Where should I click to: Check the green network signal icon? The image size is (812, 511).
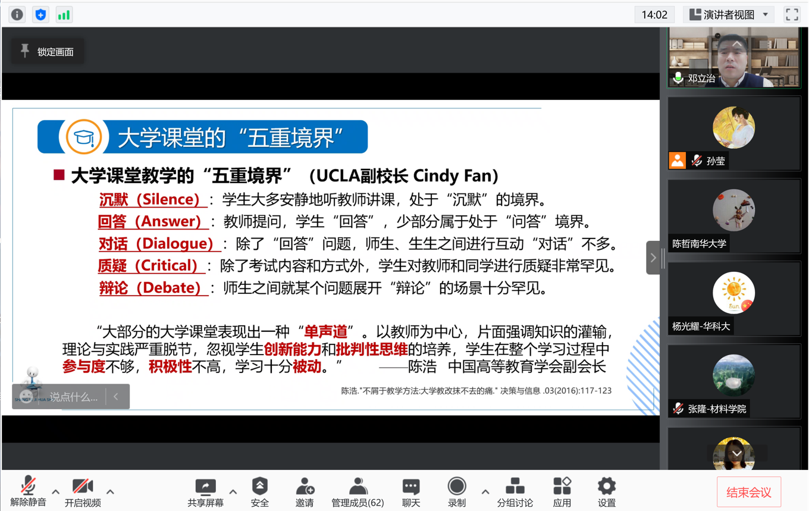(x=64, y=15)
